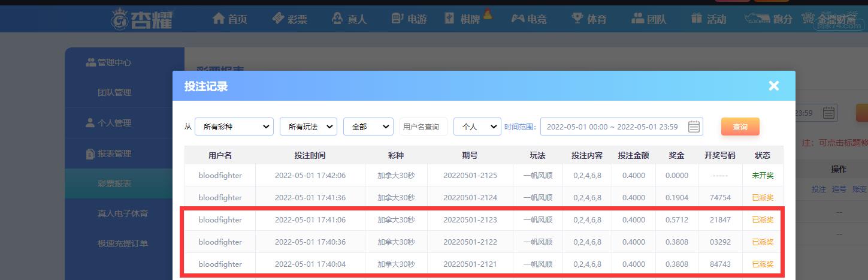
Task: Click the 操作 header in background table
Action: pos(839,170)
